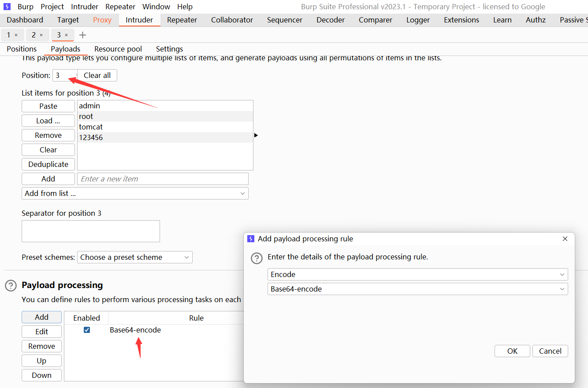
Task: Switch to the Intruder main tab
Action: point(139,20)
